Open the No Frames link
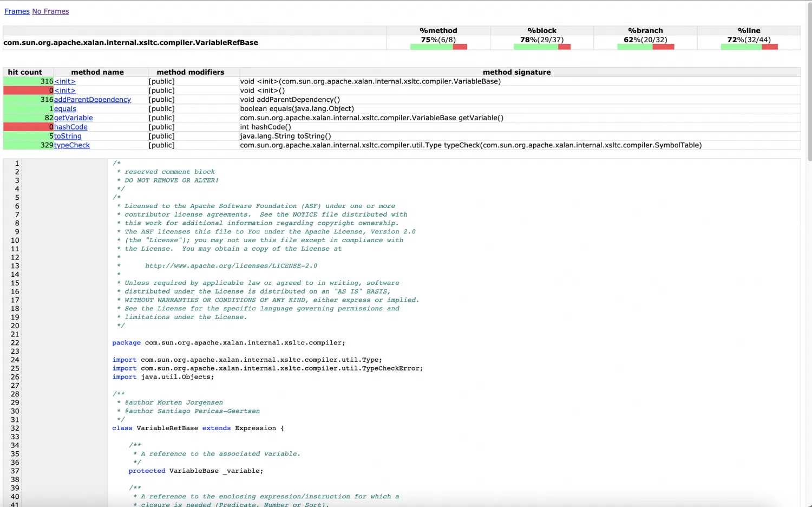The width and height of the screenshot is (812, 507). (50, 11)
